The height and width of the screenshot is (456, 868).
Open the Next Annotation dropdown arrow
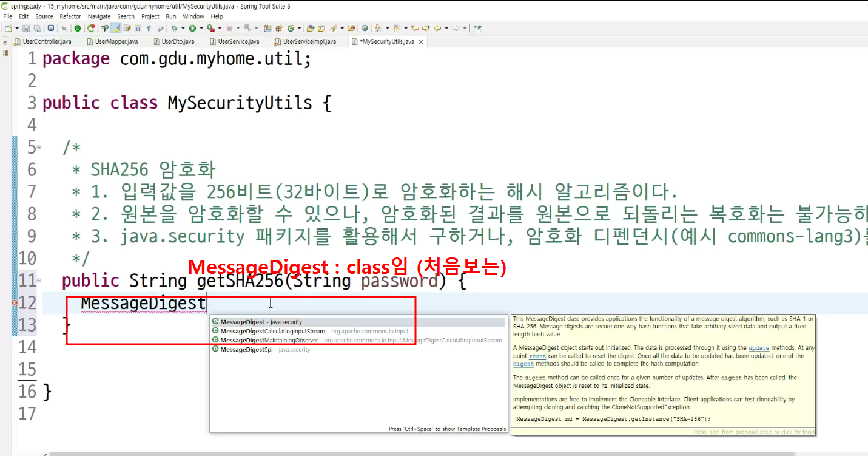387,28
